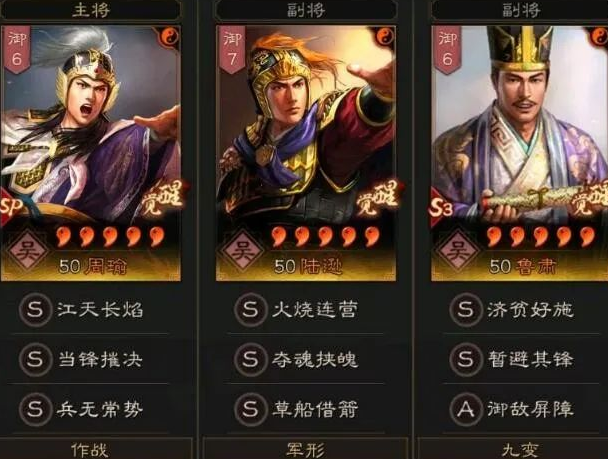Click the 吴 faction badge on 鲁肃's card
The image size is (608, 459).
point(458,250)
